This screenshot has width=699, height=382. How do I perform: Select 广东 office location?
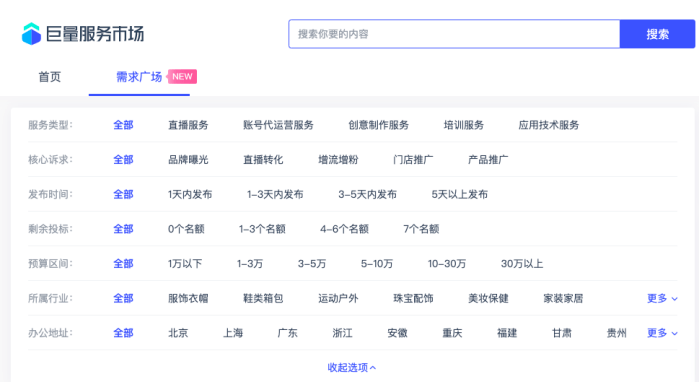[x=288, y=333]
